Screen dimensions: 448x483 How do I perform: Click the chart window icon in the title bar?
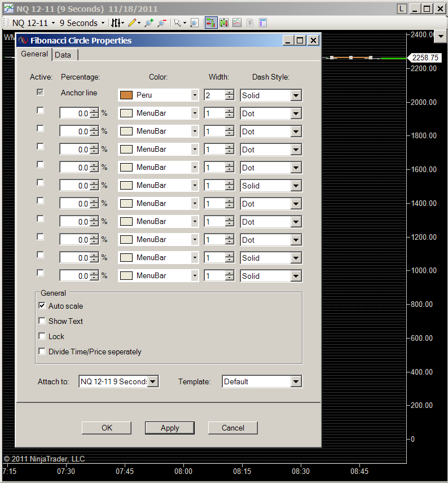pyautogui.click(x=8, y=8)
